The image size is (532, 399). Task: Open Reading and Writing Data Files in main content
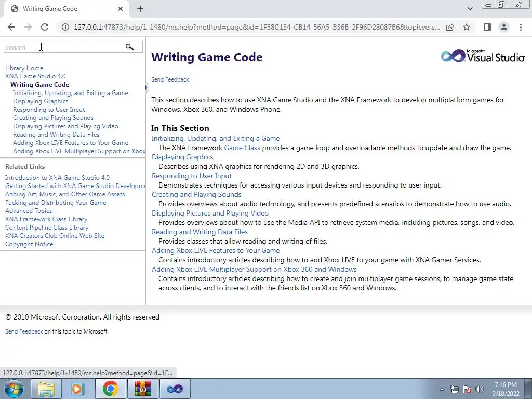(x=199, y=232)
